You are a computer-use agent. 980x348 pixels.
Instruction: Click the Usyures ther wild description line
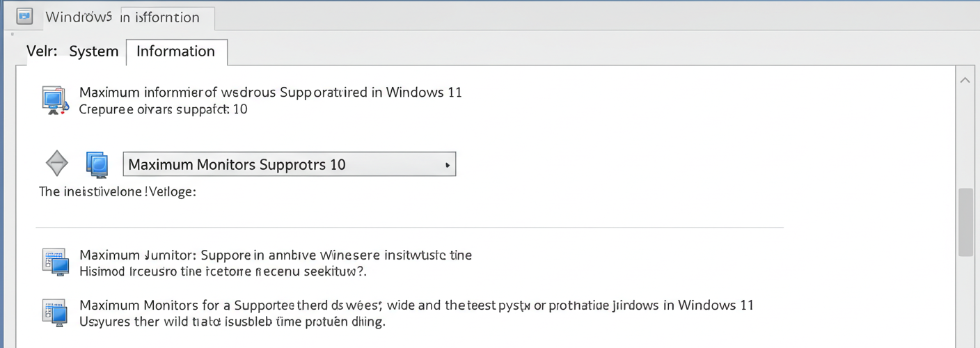point(232,322)
